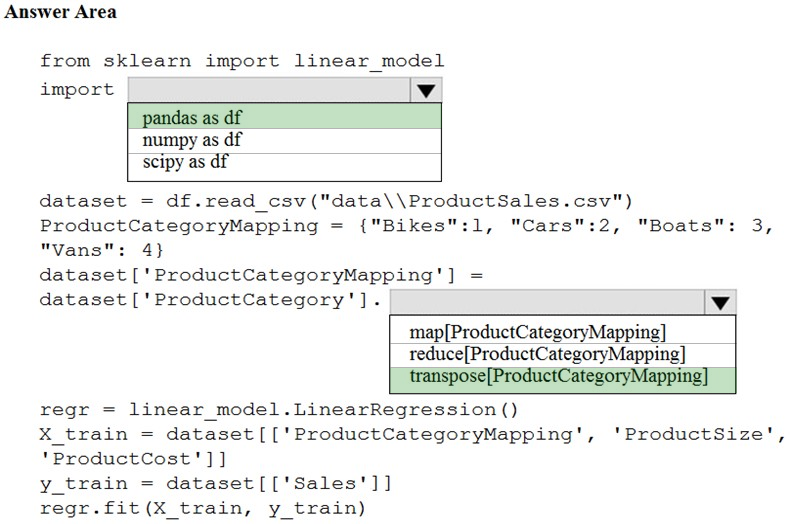This screenshot has height=524, width=790.
Task: Open the ProductCategory method dropdown arrow
Action: tap(720, 302)
